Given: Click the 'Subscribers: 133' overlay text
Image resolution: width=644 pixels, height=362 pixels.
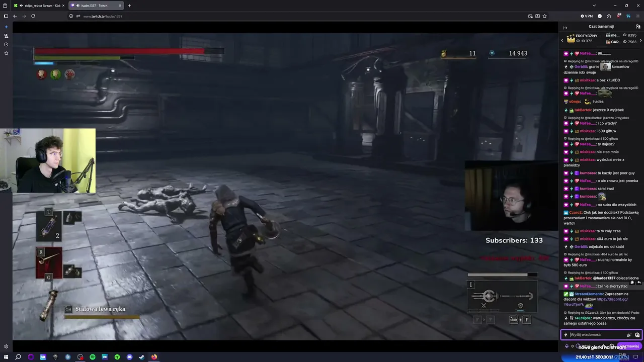Looking at the screenshot, I should point(514,240).
